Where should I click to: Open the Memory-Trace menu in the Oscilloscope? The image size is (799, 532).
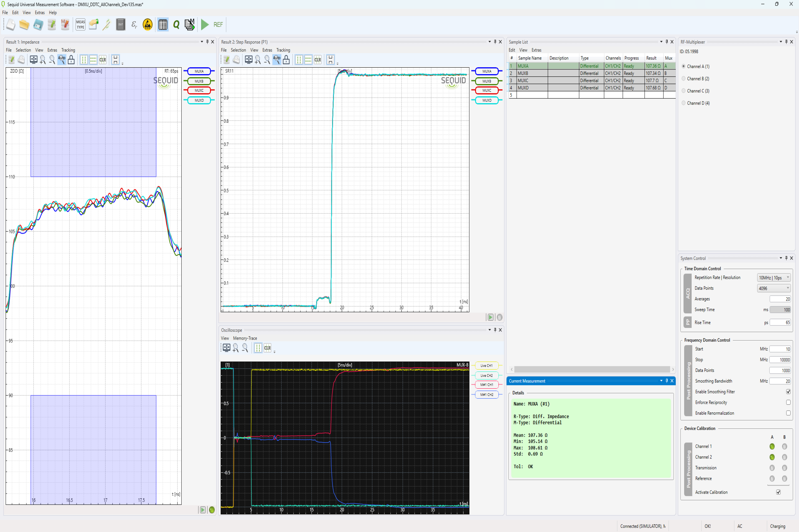[245, 338]
